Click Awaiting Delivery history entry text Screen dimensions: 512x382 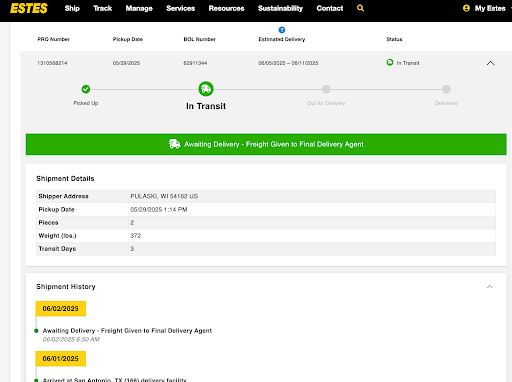point(127,331)
